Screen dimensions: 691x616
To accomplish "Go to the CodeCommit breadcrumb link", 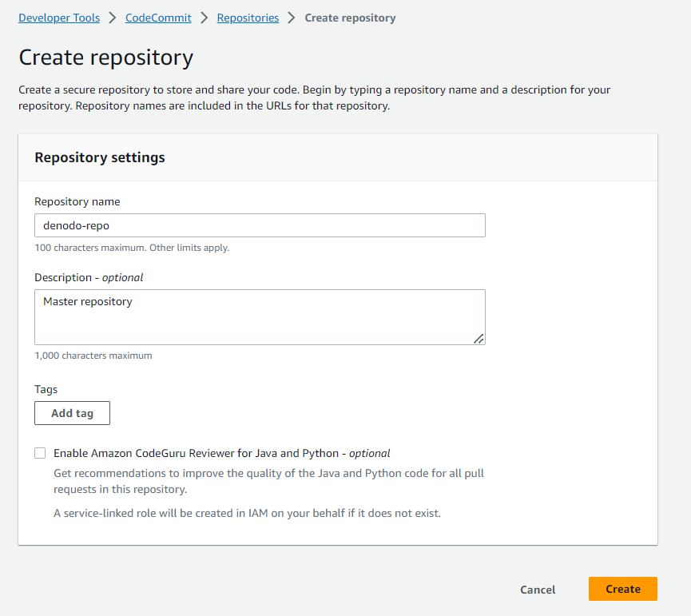I will point(158,18).
